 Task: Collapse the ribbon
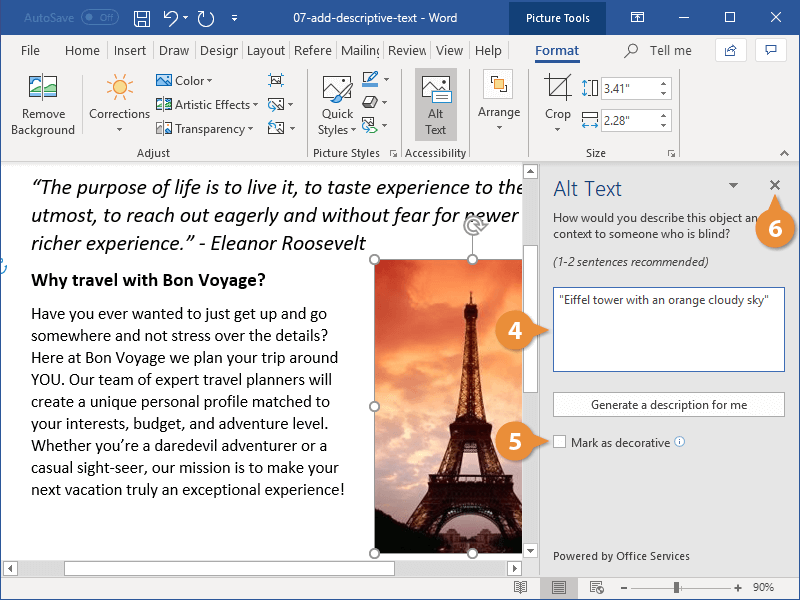[784, 153]
